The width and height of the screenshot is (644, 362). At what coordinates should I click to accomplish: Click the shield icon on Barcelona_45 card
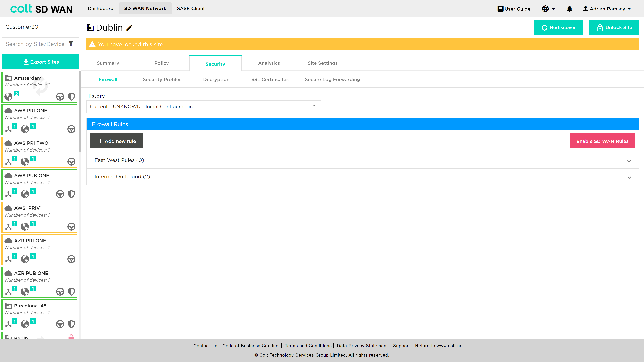(71, 324)
